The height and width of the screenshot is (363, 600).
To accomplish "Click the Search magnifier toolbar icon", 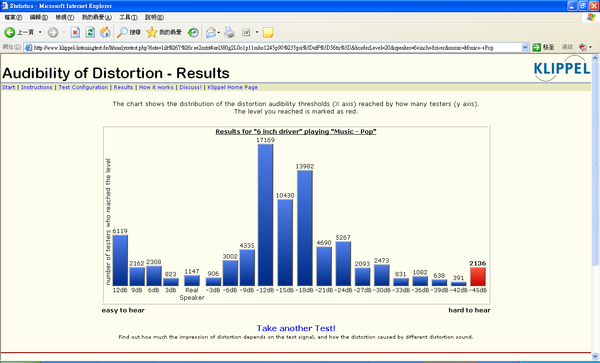I will (x=122, y=33).
